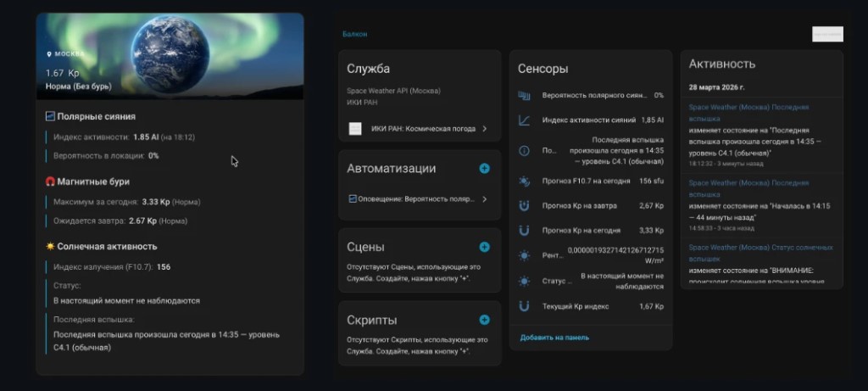
Task: Click the current Kp index magnet icon
Action: point(524,306)
